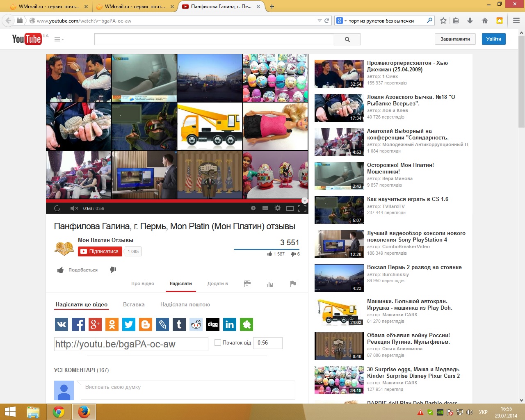Open the search engine selector dropdown

[x=341, y=21]
